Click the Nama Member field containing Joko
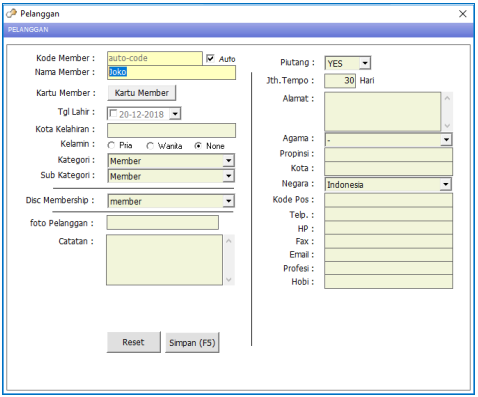Viewport: 478px width, 397px height. click(x=171, y=72)
